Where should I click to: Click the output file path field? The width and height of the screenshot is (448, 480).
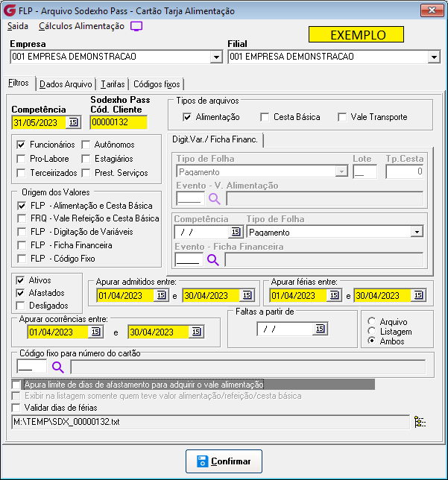[211, 422]
